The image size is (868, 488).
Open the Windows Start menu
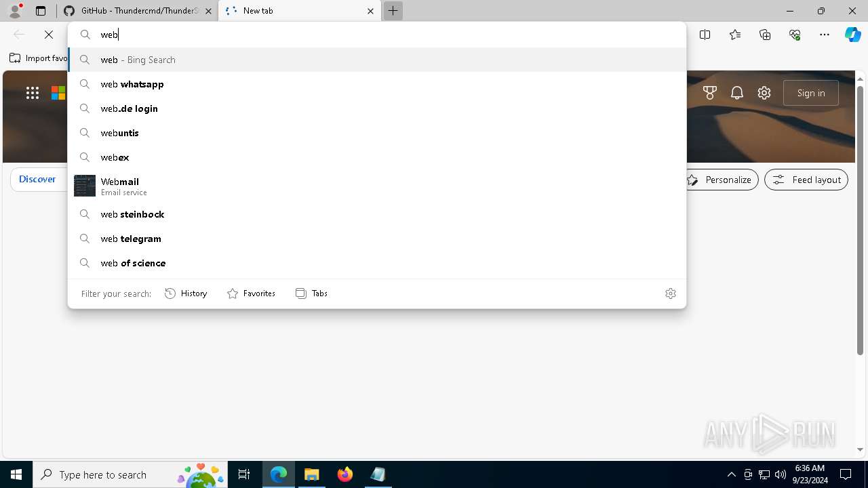[x=16, y=474]
